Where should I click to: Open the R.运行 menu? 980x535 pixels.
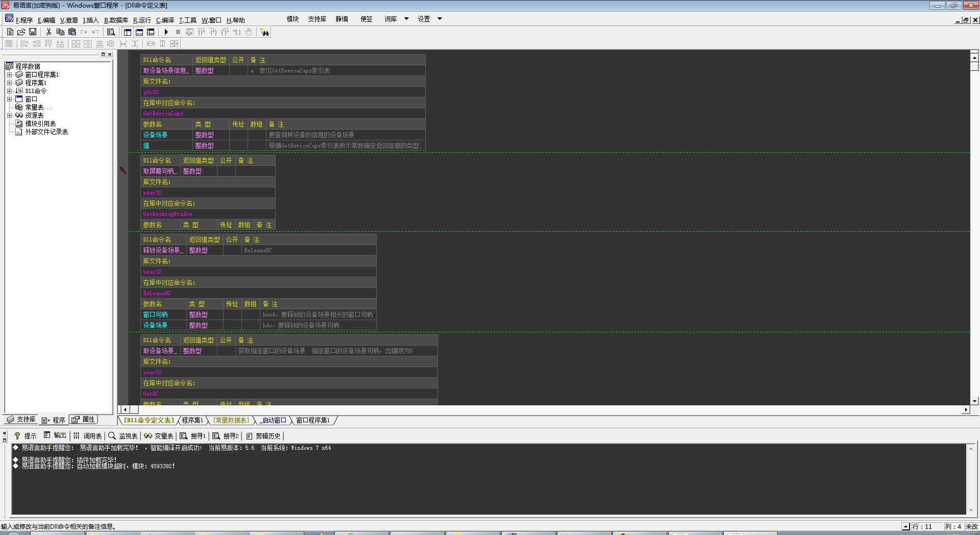142,20
